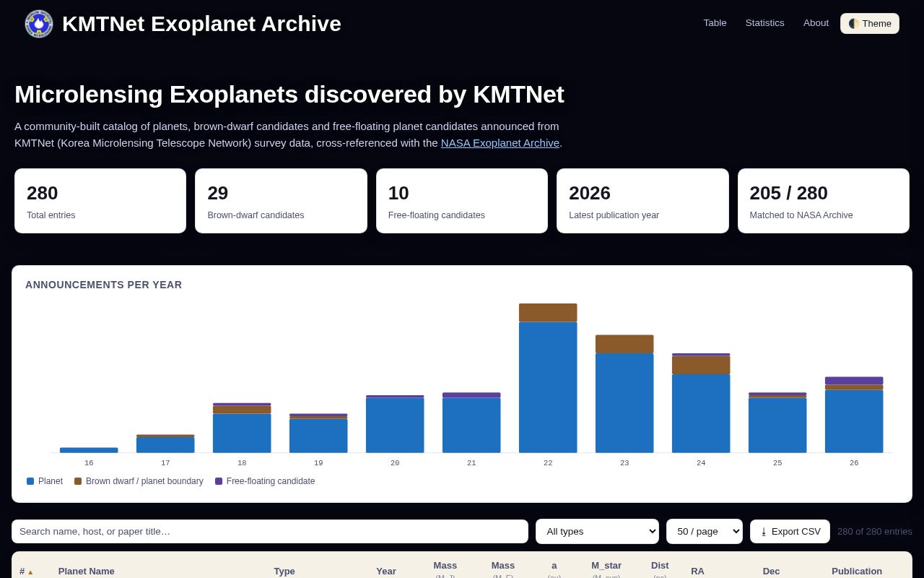Click the brown segment of the year 24 bar

click(701, 365)
